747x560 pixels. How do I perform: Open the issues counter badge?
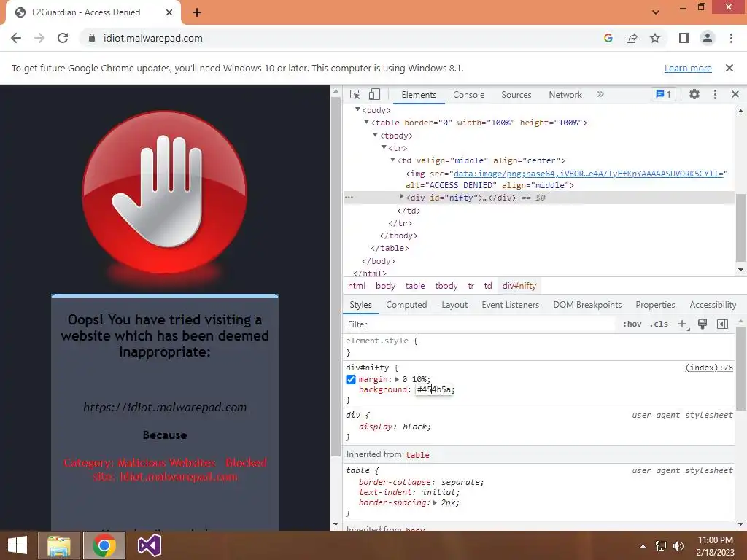663,94
